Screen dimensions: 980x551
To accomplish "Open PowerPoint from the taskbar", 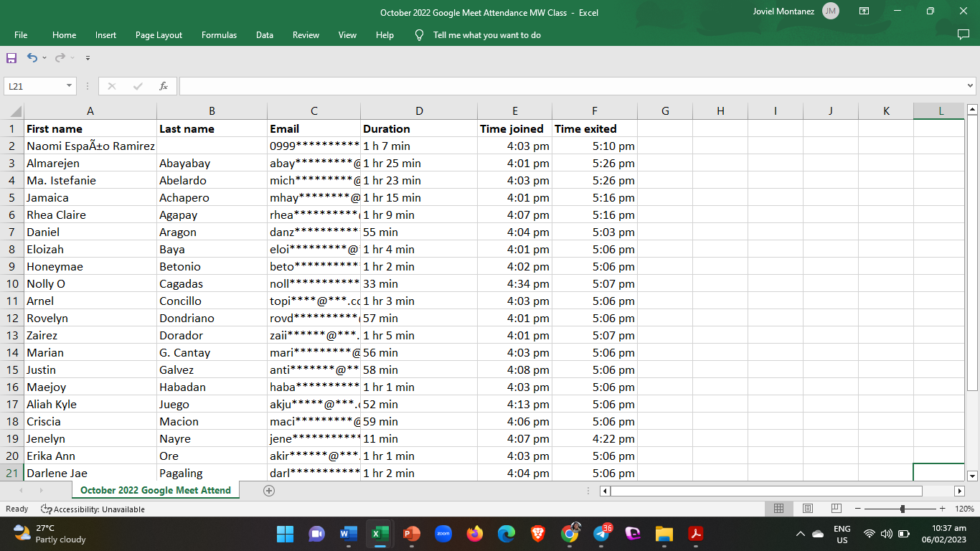I will [411, 534].
